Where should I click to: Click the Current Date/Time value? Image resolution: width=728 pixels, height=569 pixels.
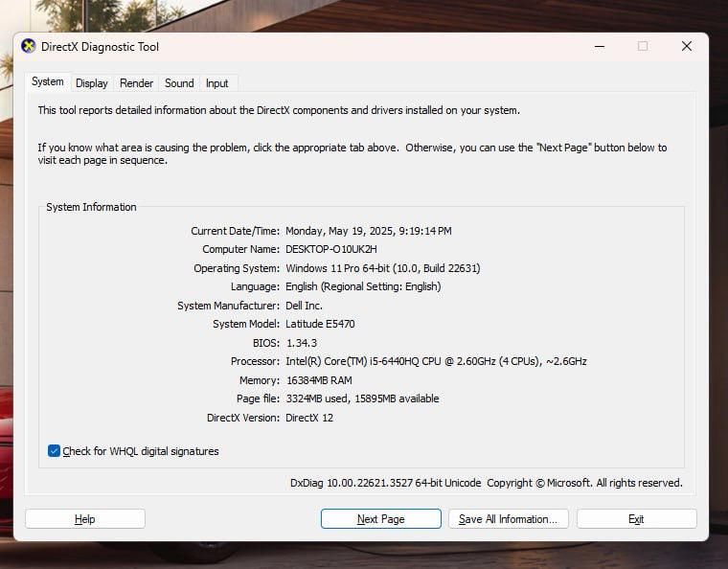point(368,231)
